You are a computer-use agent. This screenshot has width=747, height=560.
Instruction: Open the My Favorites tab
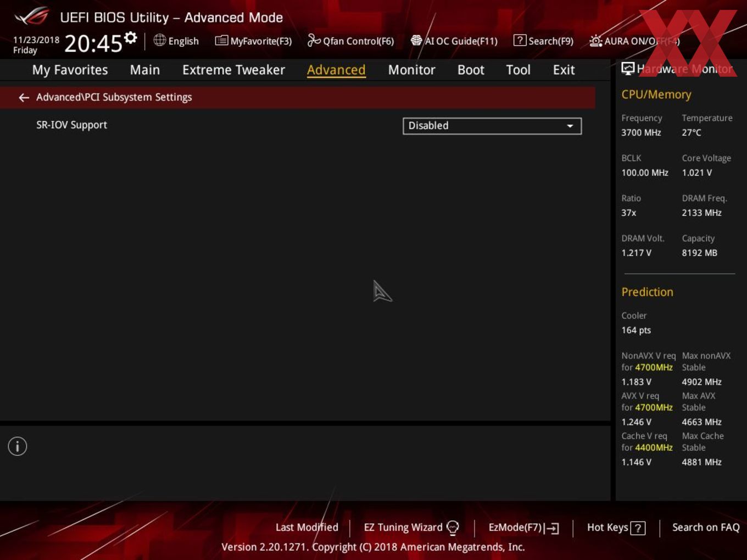[x=70, y=70]
